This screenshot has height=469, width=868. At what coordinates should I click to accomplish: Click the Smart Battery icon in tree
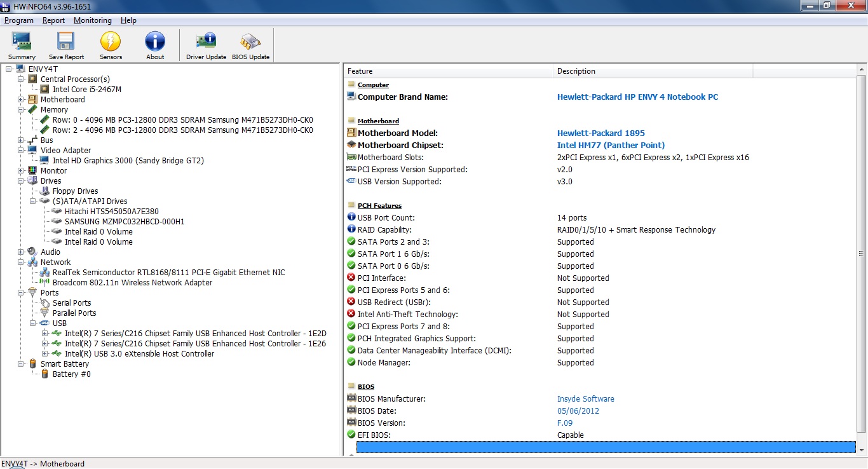32,364
